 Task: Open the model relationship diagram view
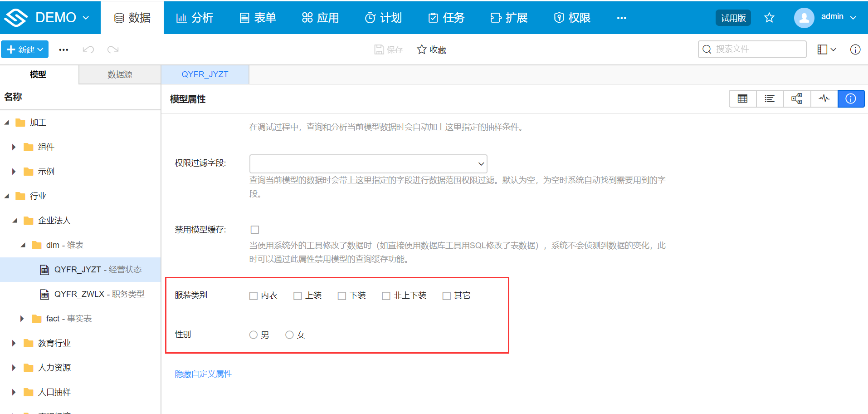(797, 99)
